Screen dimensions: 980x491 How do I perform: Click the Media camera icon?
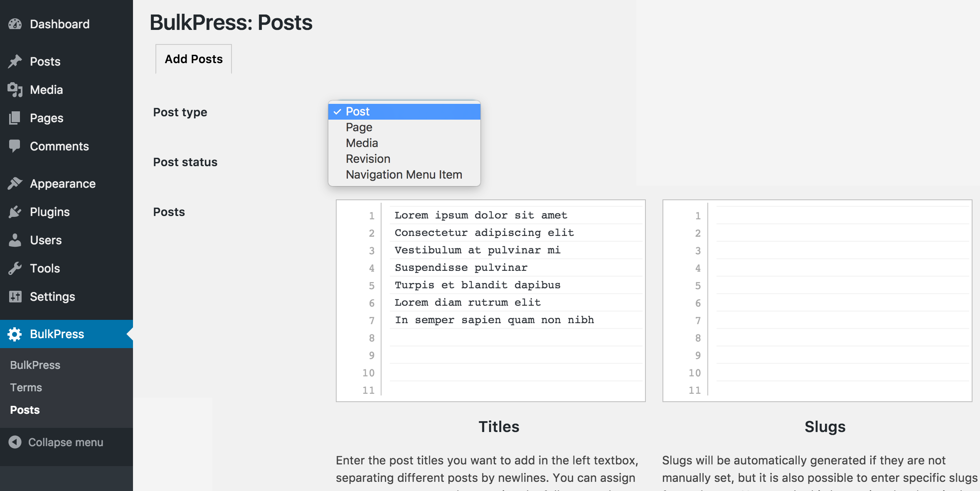pyautogui.click(x=15, y=90)
